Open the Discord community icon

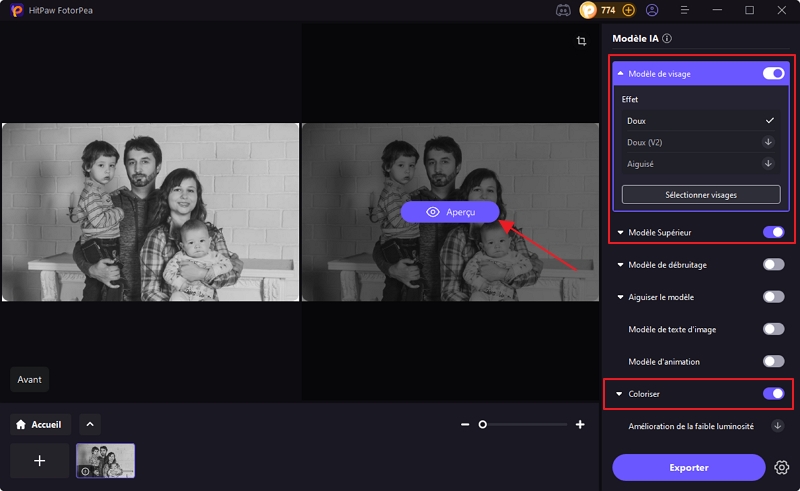pos(562,10)
